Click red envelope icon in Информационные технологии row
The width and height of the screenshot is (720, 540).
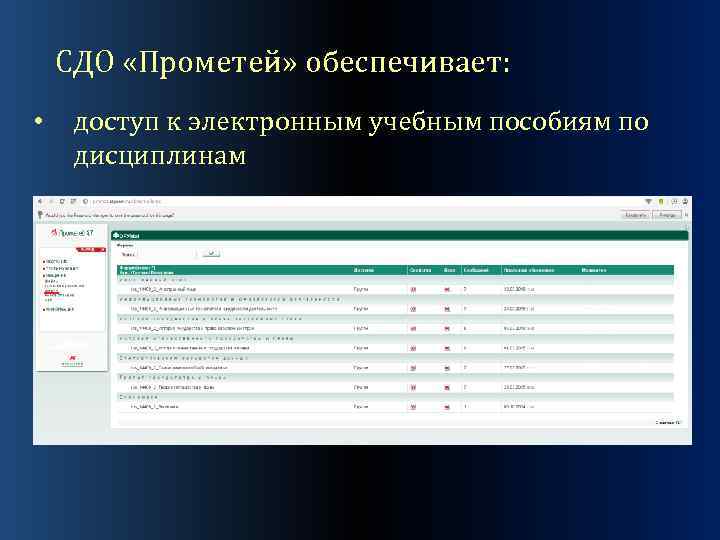tap(447, 309)
